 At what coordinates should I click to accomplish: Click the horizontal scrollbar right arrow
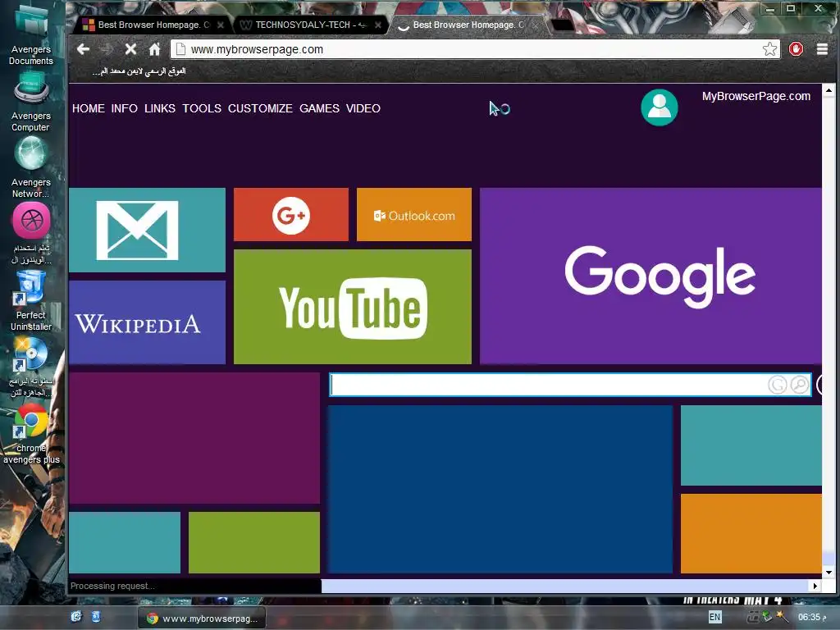click(x=815, y=586)
